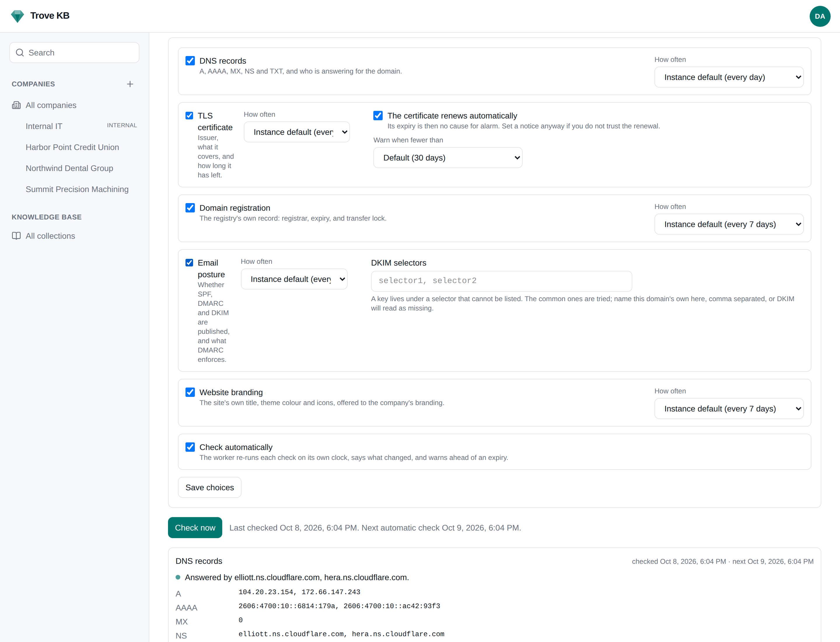Disable the Check automatically checkbox
The width and height of the screenshot is (840, 642).
coord(190,447)
